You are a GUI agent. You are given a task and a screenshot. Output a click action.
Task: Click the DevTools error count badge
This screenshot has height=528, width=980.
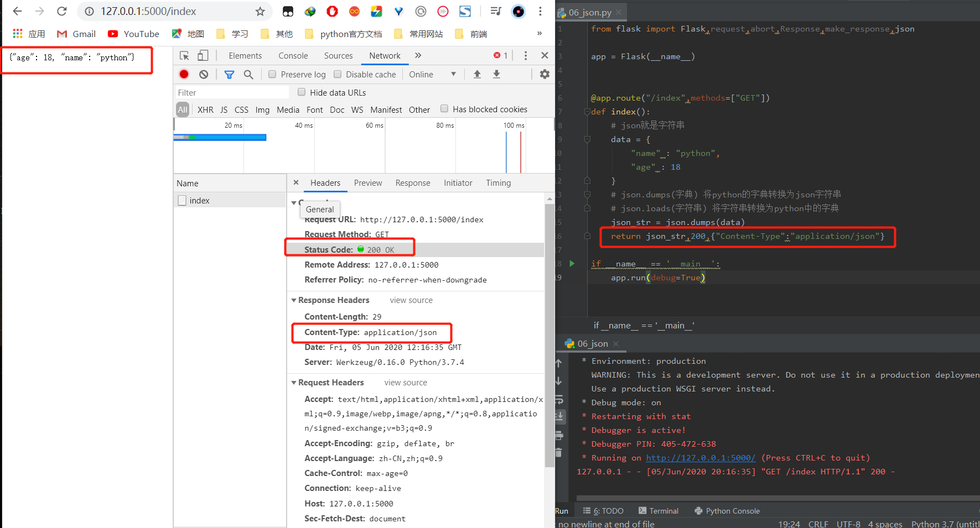coord(501,55)
